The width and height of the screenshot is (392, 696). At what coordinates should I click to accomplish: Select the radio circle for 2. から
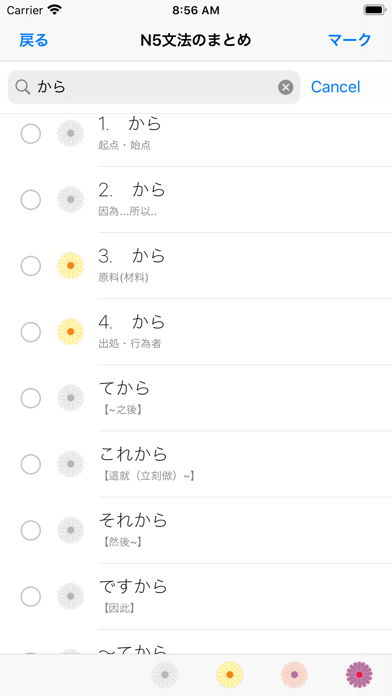tap(31, 200)
